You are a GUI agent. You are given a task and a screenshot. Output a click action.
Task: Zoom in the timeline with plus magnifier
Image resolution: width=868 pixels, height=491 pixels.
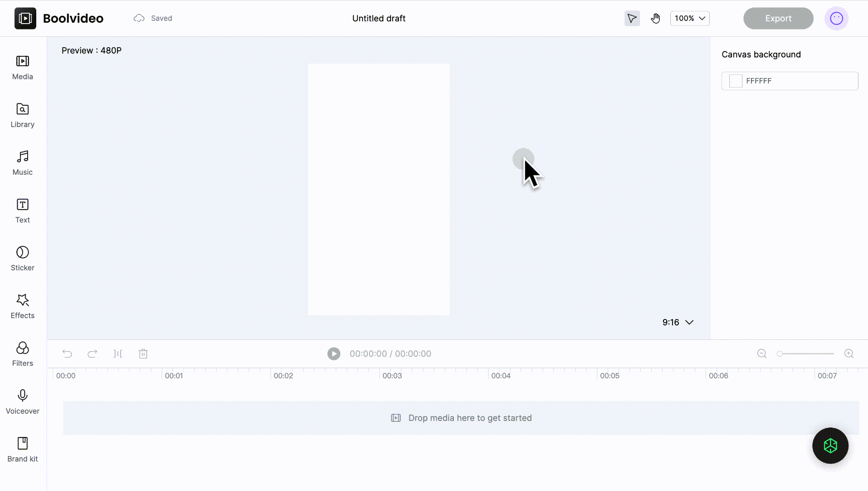pyautogui.click(x=848, y=354)
